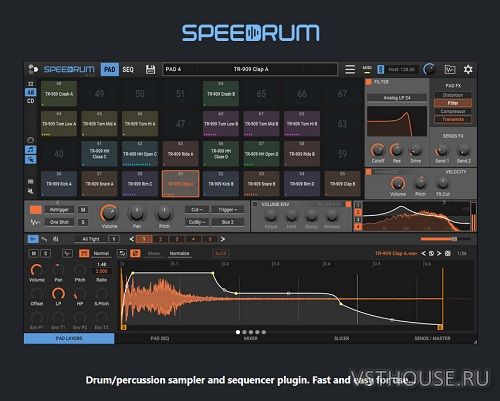Click the MIDI indicator icon

tap(367, 69)
